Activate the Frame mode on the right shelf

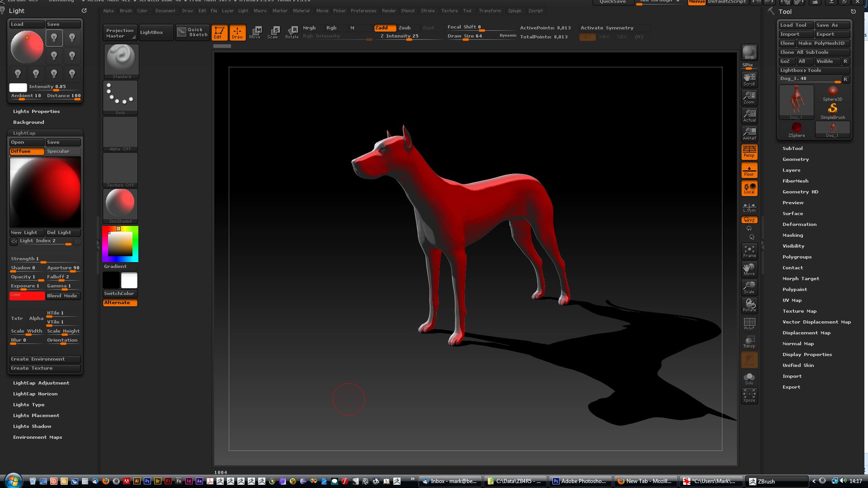point(749,250)
